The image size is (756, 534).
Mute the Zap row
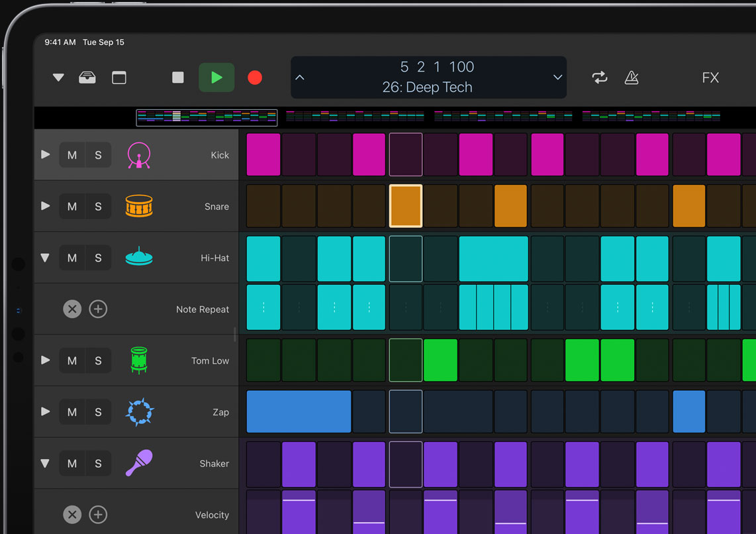[72, 412]
